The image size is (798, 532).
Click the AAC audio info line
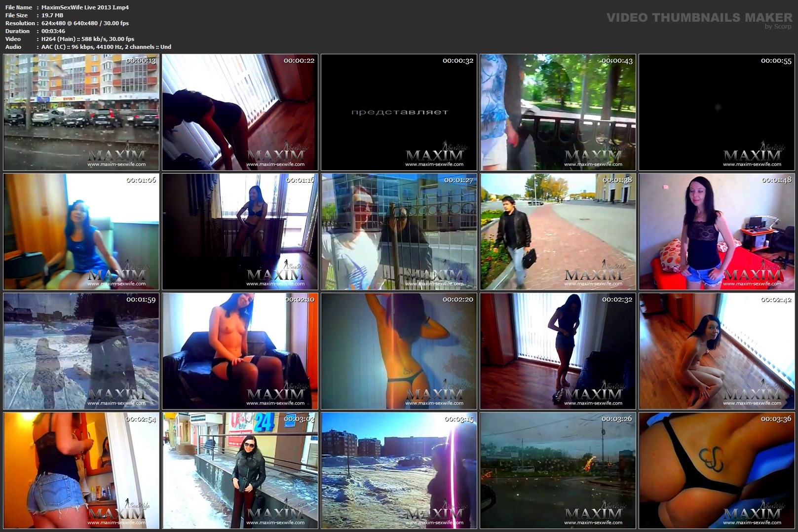106,47
